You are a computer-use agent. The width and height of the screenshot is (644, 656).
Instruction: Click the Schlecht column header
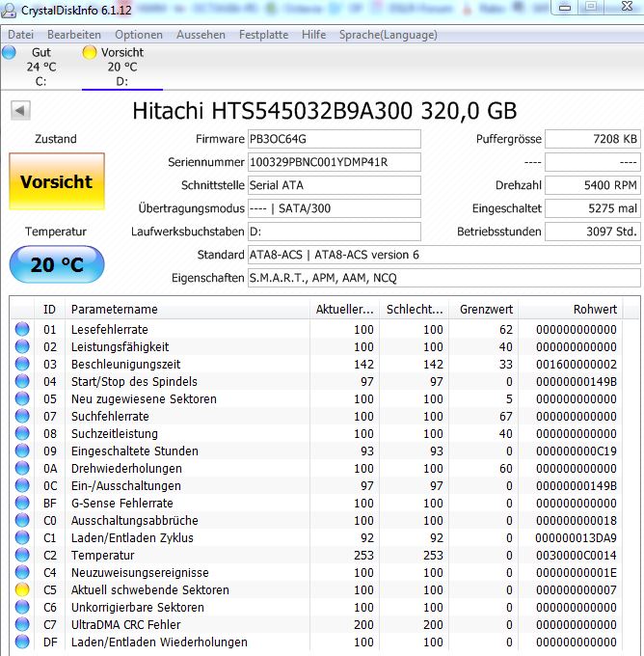pyautogui.click(x=414, y=309)
